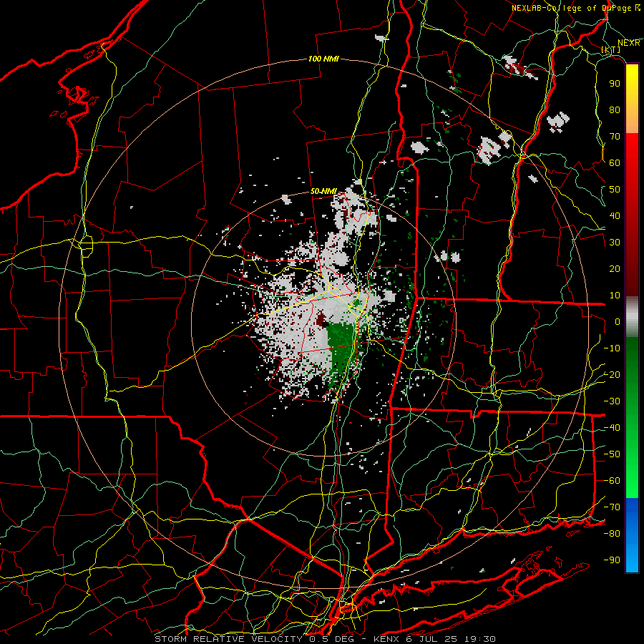
Task: Click the -60 value on velocity scale
Action: 612,481
